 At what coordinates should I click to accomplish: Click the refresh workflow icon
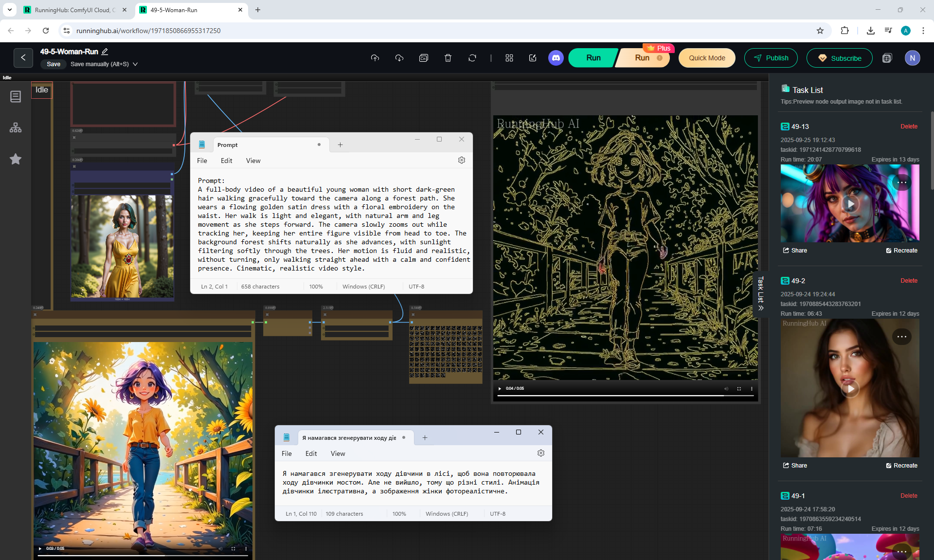point(472,58)
